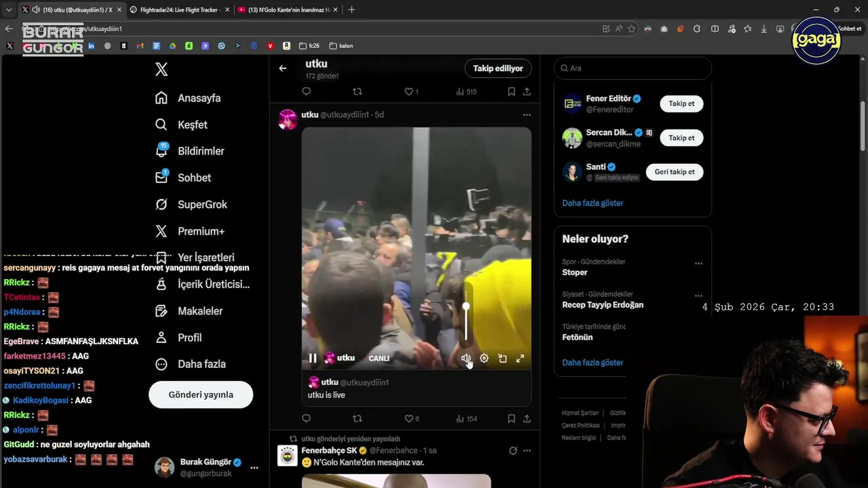Toggle picture-in-picture for the video
The height and width of the screenshot is (488, 868).
(x=502, y=359)
